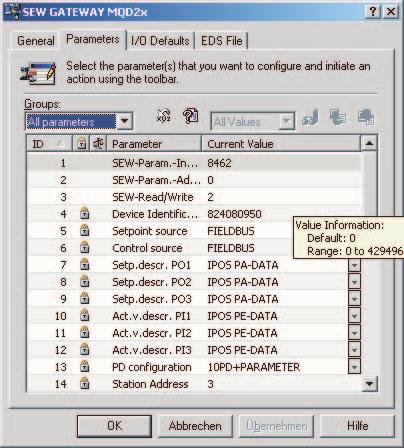Click lock icon of Setp.descr. PO1 row
Viewport: 404px width, 448px height.
[85, 264]
